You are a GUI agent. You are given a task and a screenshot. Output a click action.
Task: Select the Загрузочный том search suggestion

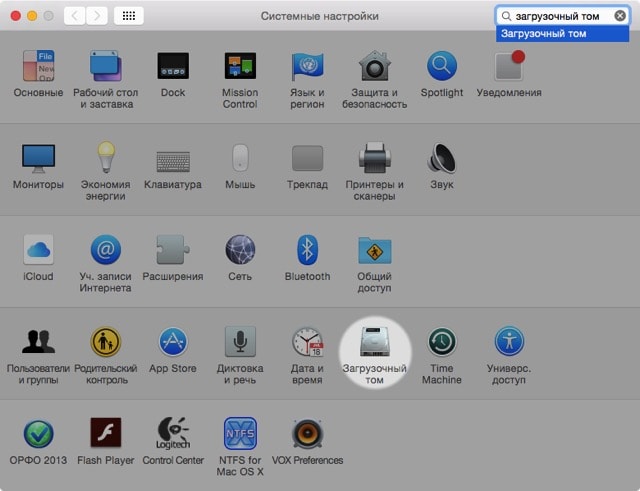544,33
